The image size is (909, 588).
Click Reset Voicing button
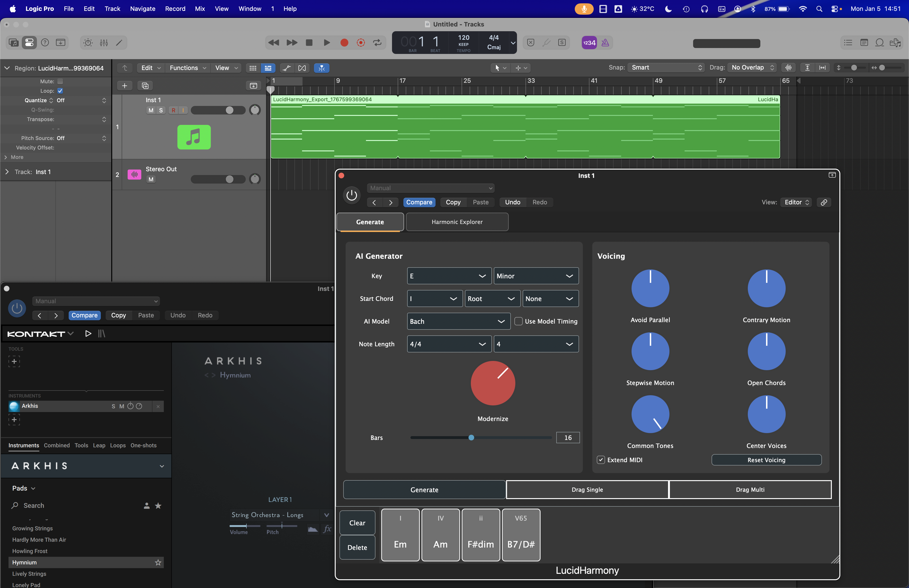click(766, 460)
